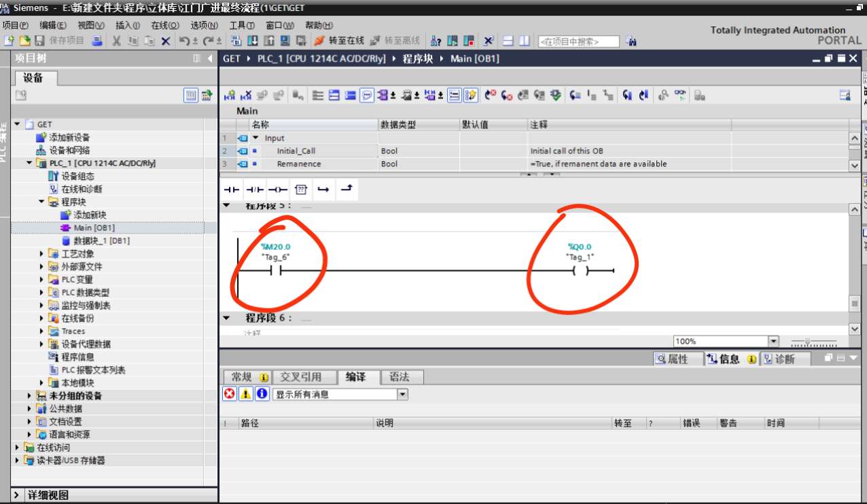Click the insert network icon in editor toolbar
Screen dimensions: 867x504
230,96
